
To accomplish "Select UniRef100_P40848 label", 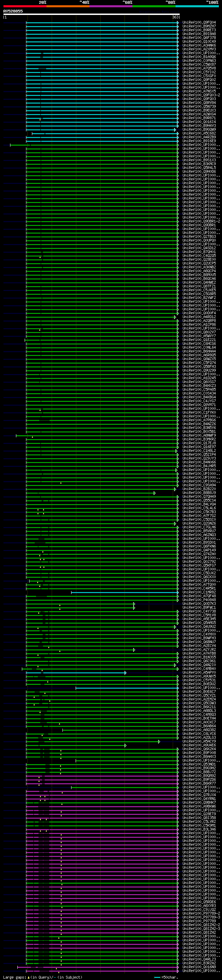I will click(199, 600).
